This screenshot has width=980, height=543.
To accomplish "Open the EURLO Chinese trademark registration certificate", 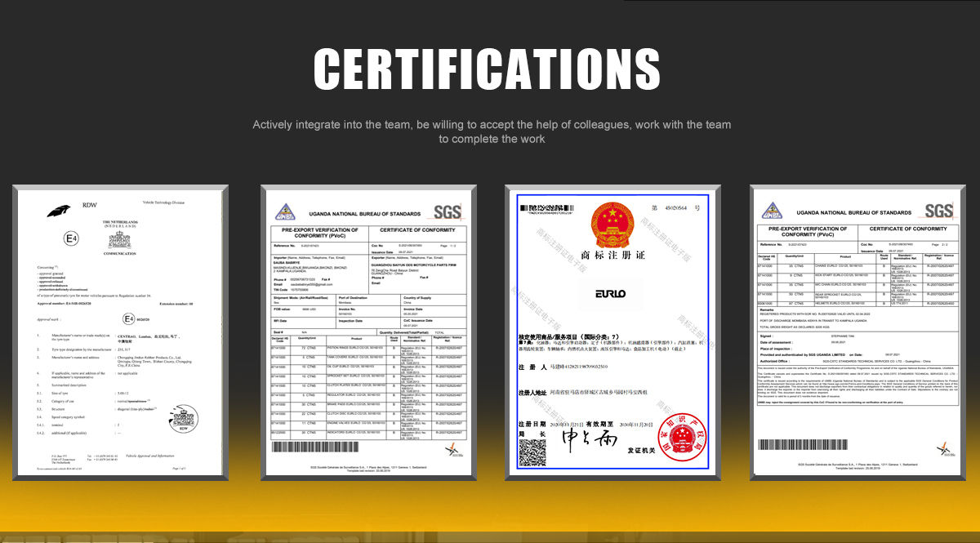I will point(612,334).
